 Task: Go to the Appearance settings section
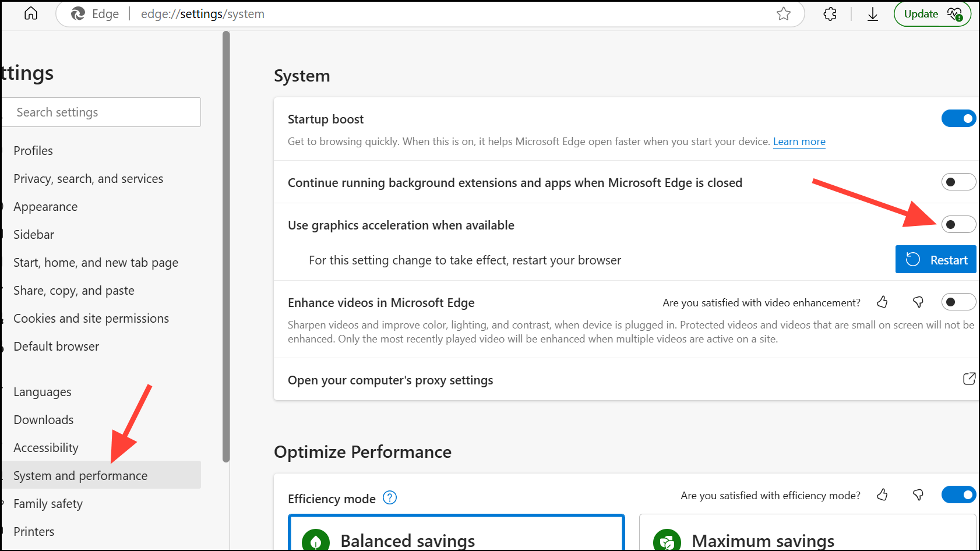click(45, 207)
